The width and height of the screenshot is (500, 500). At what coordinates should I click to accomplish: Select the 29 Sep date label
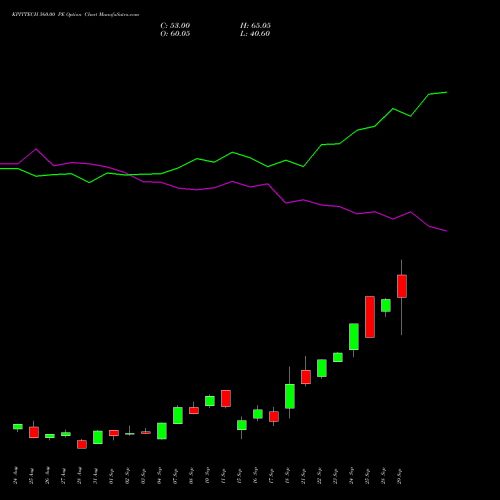pos(399,476)
